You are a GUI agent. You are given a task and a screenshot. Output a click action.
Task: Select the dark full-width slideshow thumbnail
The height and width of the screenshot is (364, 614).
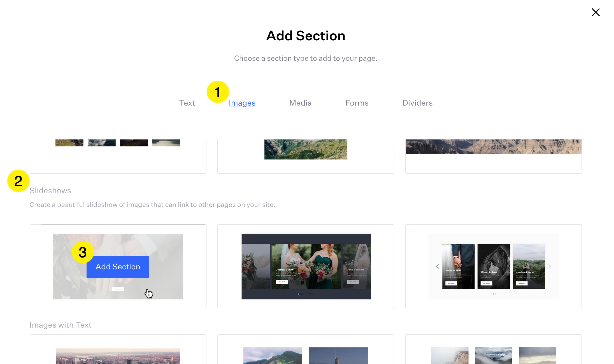coord(306,266)
